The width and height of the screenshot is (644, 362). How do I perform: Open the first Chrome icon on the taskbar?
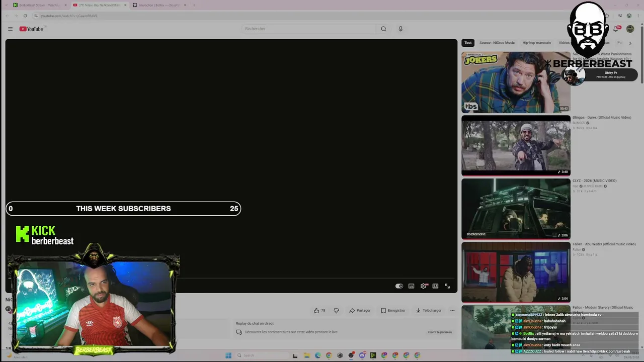pos(329,355)
